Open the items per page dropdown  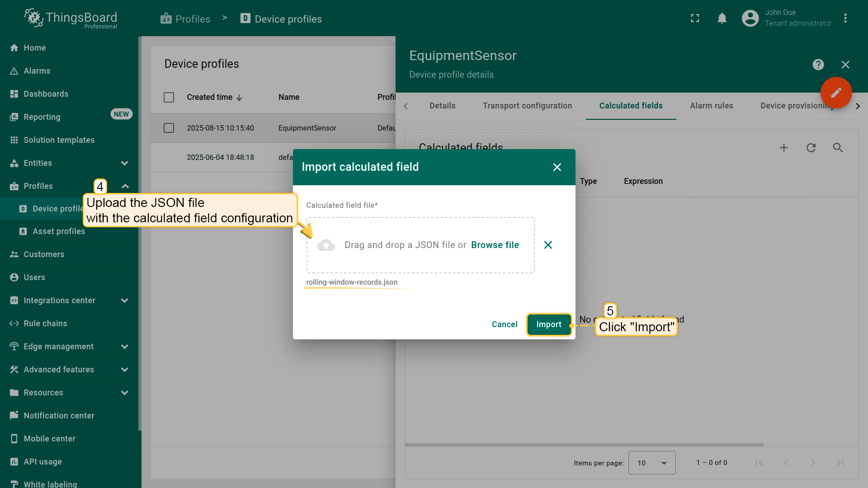(x=651, y=463)
